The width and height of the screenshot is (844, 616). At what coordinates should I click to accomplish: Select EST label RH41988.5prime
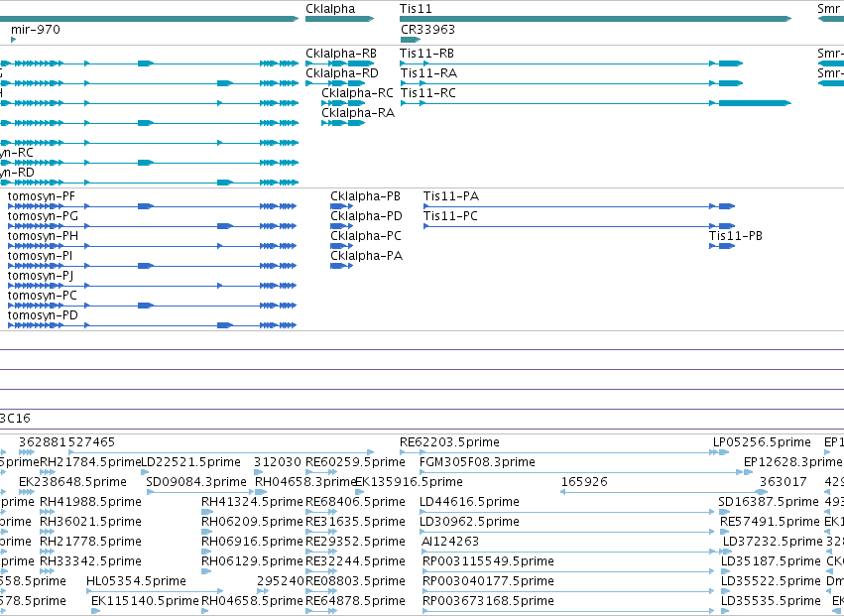point(90,502)
